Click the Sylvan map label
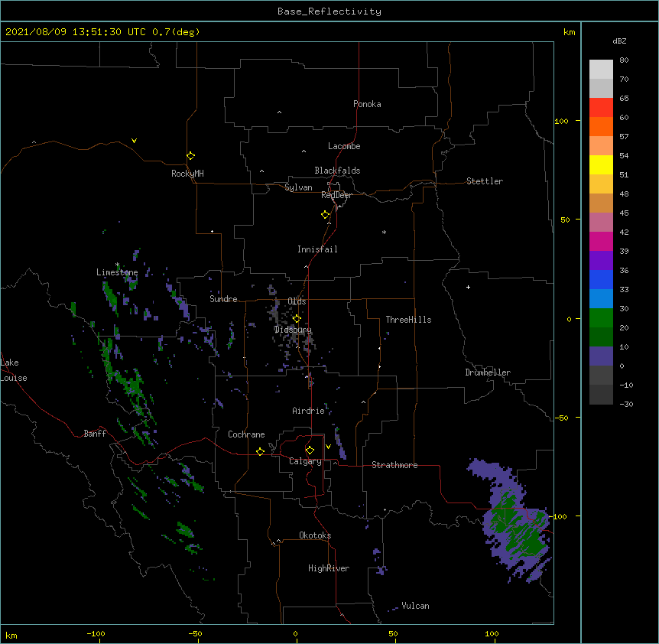This screenshot has width=659, height=644. point(298,187)
